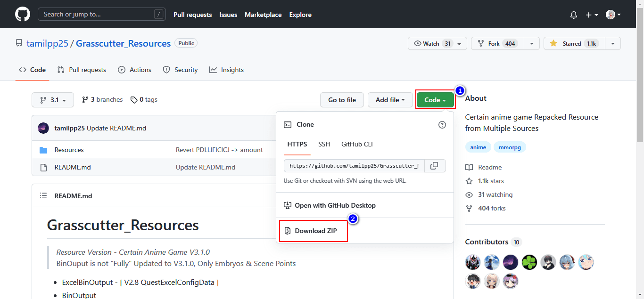Switch to the SSH clone tab
This screenshot has width=644, height=299.
(x=324, y=144)
